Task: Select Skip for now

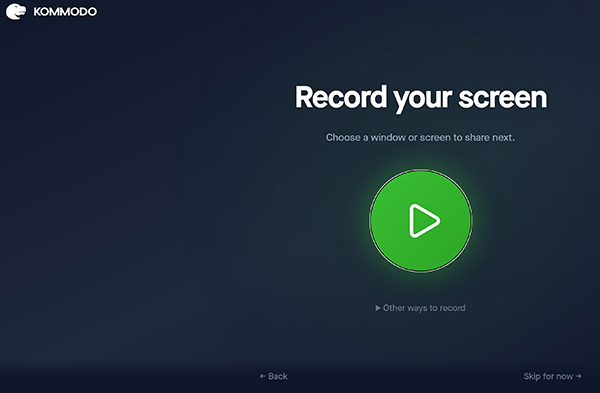Action: [x=553, y=377]
